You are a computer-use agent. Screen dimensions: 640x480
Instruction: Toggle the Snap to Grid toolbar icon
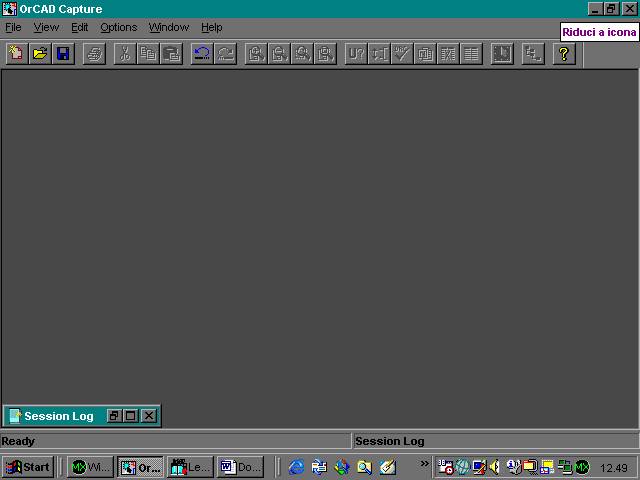[502, 53]
